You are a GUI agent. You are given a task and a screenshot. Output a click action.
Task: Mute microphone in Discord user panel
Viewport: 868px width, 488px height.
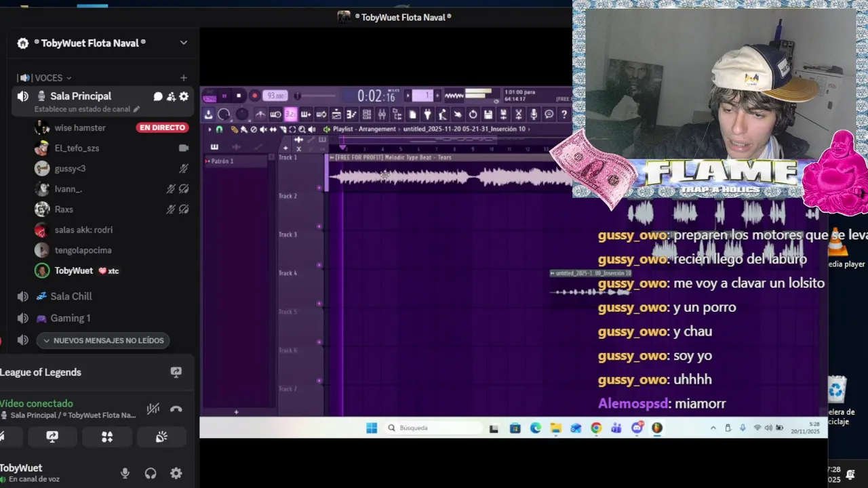(x=125, y=473)
